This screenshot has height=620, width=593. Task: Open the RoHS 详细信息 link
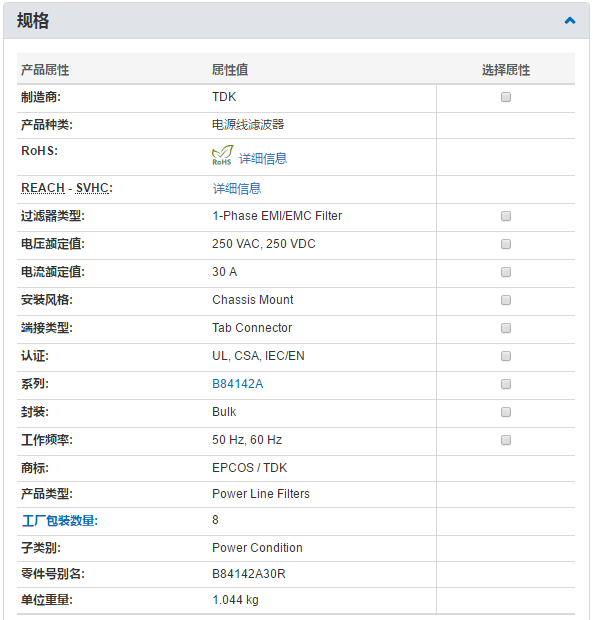coord(263,159)
